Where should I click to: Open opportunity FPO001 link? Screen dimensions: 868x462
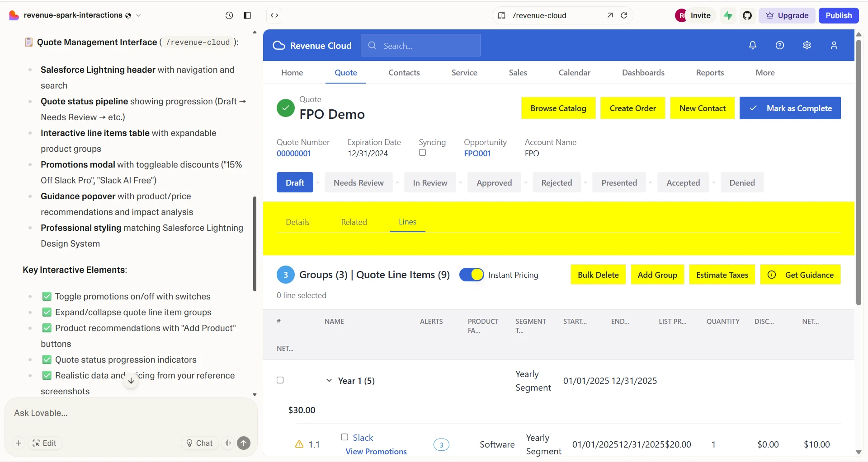click(x=477, y=154)
